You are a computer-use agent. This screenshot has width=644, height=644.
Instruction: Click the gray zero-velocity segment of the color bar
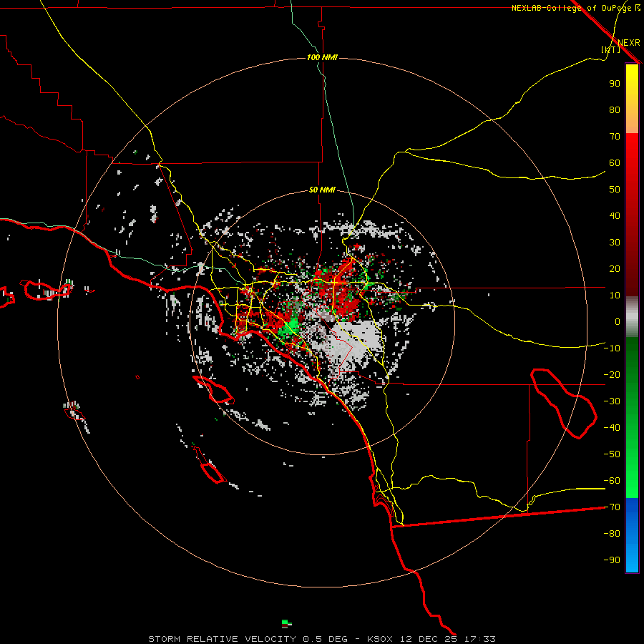(x=632, y=317)
